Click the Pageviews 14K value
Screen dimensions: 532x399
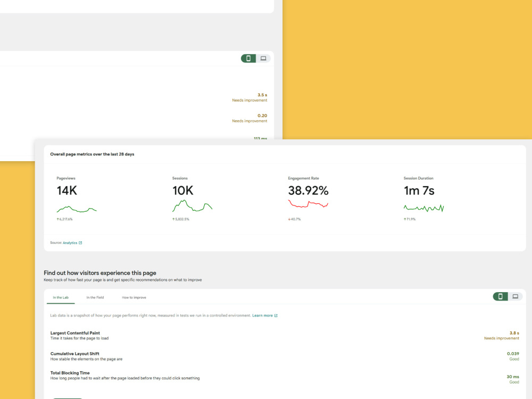[67, 190]
